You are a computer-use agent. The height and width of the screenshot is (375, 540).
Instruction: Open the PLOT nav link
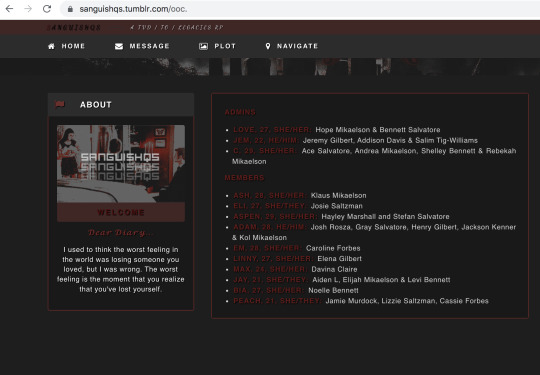pos(225,46)
